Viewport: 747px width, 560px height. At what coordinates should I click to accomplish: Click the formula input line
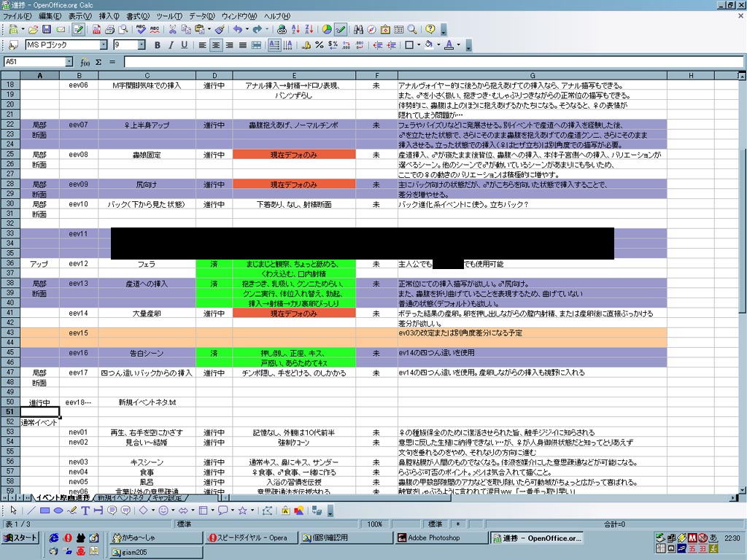433,62
